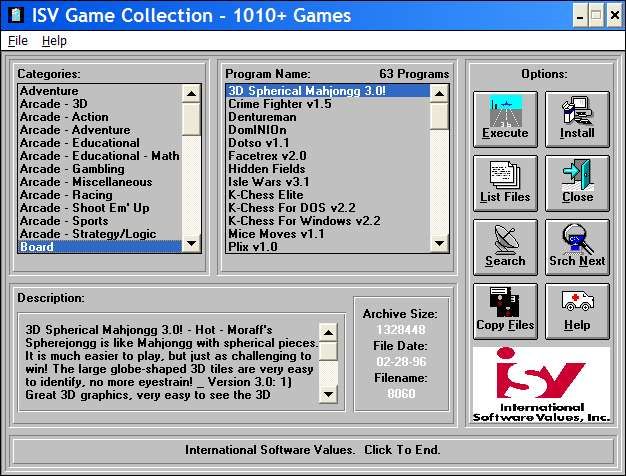
Task: Select Hidden Fields program
Action: (x=328, y=169)
